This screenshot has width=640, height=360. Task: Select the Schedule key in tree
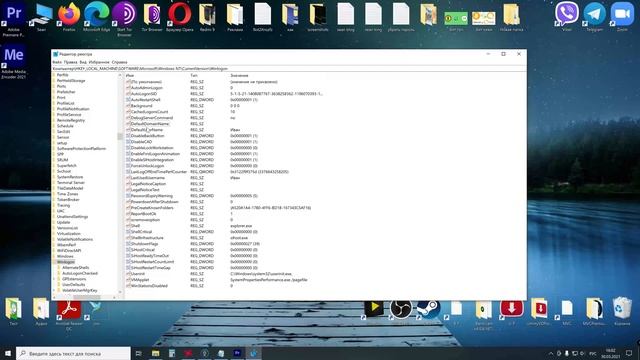65,126
